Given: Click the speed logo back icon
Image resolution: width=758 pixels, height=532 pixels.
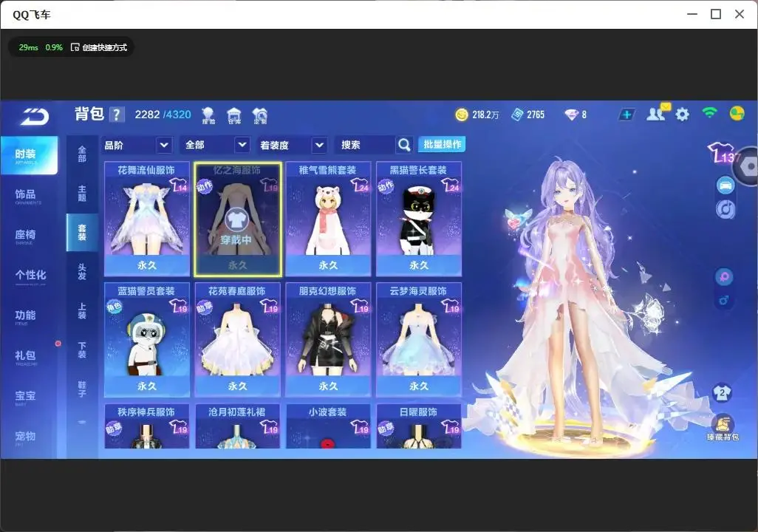Looking at the screenshot, I should point(35,117).
